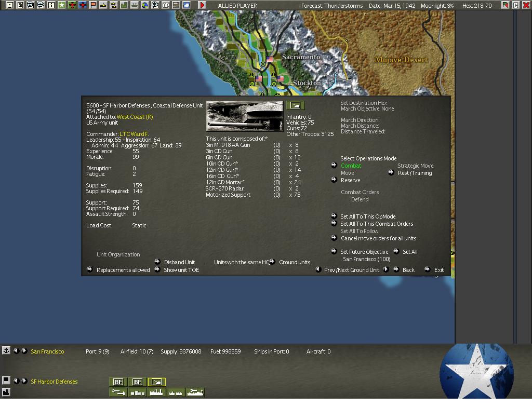The width and height of the screenshot is (532, 408).
Task: Click the double yellow ships toolbar icon
Action: point(114,5)
